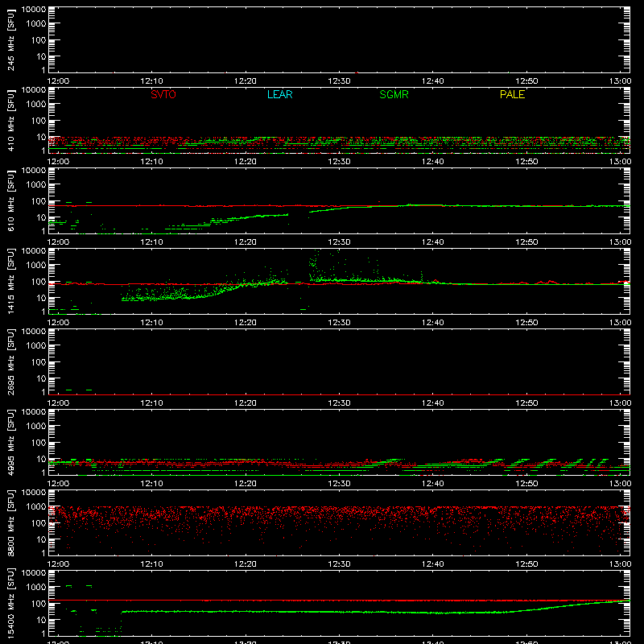Select the 4995 MHz [SFU] axis title

point(10,442)
